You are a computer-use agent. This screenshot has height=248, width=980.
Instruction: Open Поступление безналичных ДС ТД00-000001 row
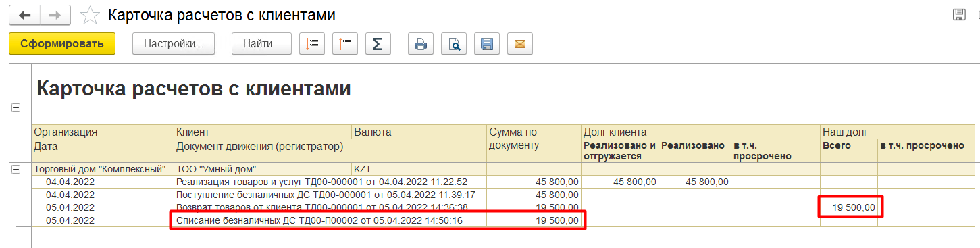point(330,194)
